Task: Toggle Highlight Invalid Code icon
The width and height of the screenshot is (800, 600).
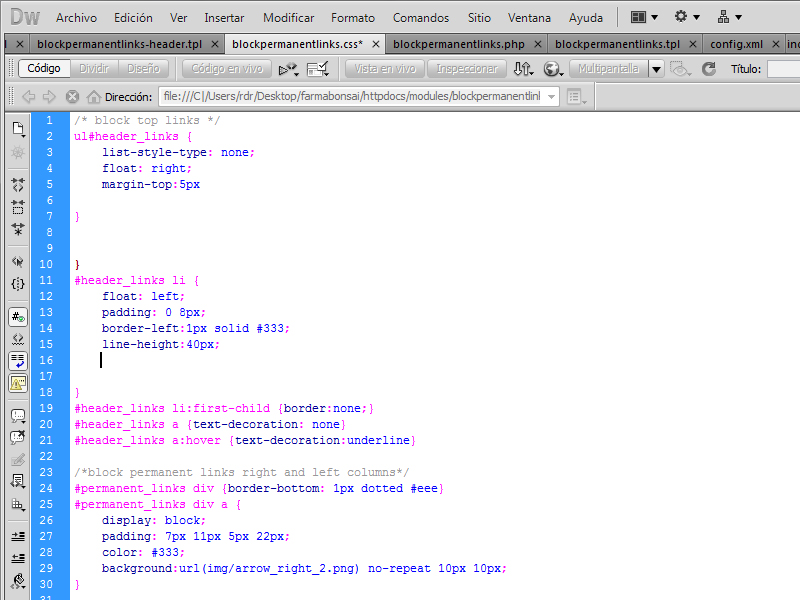Action: [x=18, y=339]
